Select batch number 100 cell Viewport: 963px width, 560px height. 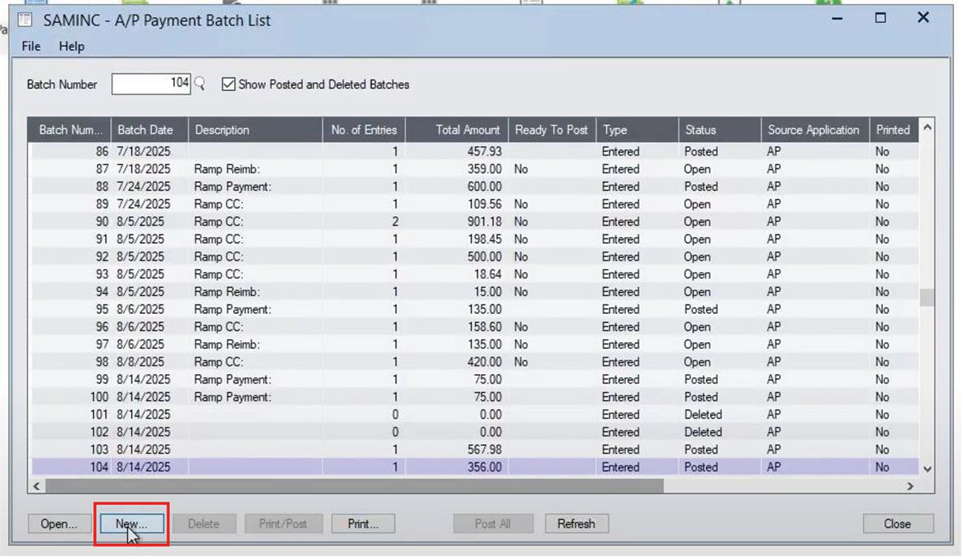[x=71, y=397]
